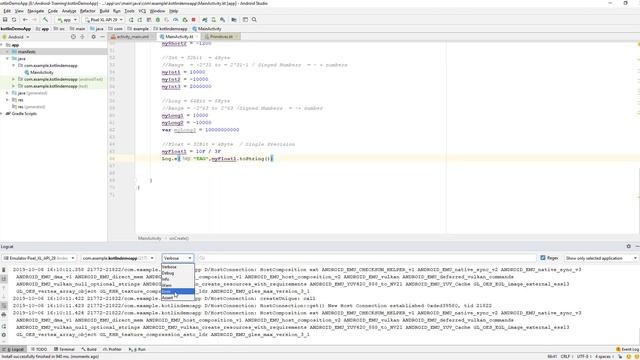
Task: Open the TODO tool window tab
Action: click(x=39, y=349)
